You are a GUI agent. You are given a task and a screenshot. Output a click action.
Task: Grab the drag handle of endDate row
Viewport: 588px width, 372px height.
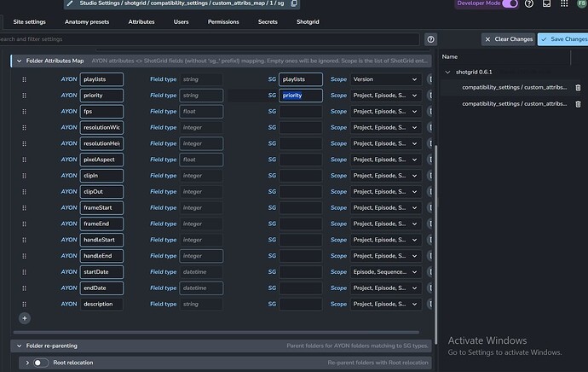click(24, 288)
